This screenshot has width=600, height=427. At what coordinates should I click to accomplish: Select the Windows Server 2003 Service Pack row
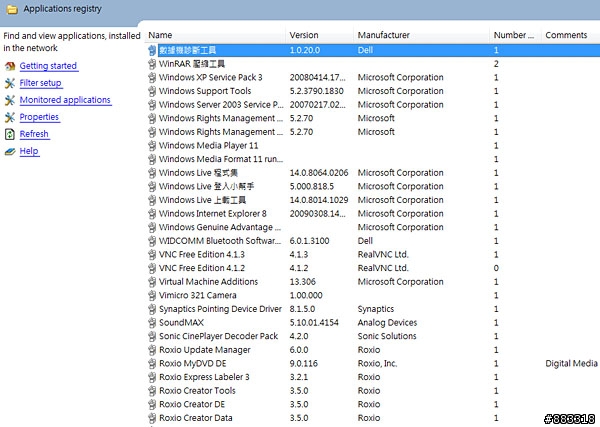pos(373,105)
